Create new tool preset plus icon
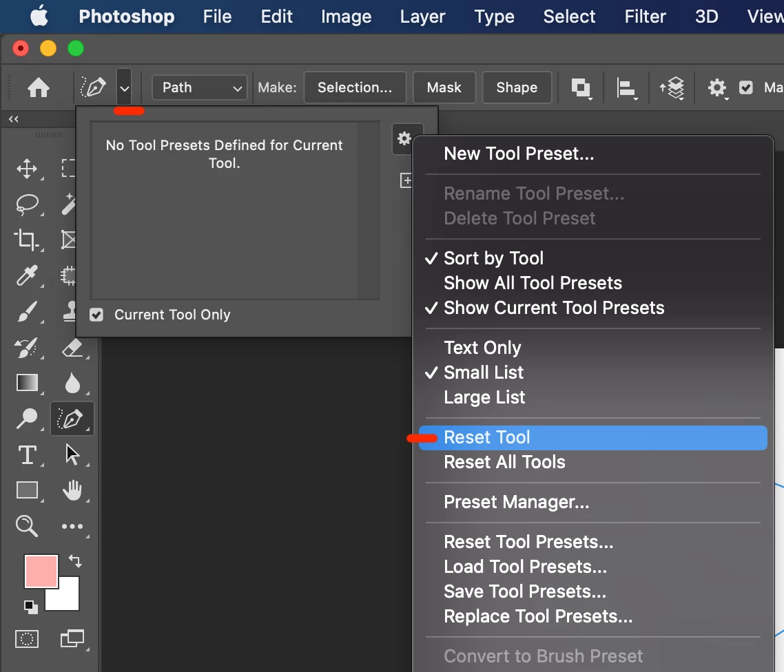784x672 pixels. [x=406, y=180]
